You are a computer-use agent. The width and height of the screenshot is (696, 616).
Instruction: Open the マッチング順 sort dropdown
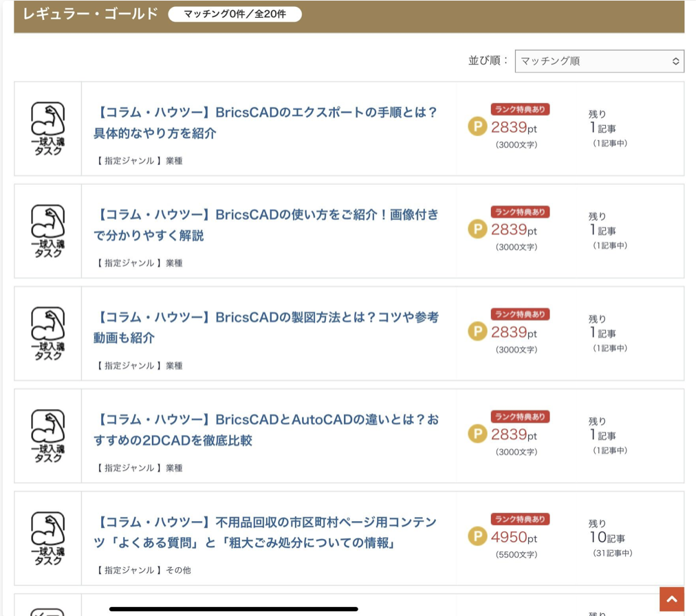(x=599, y=61)
